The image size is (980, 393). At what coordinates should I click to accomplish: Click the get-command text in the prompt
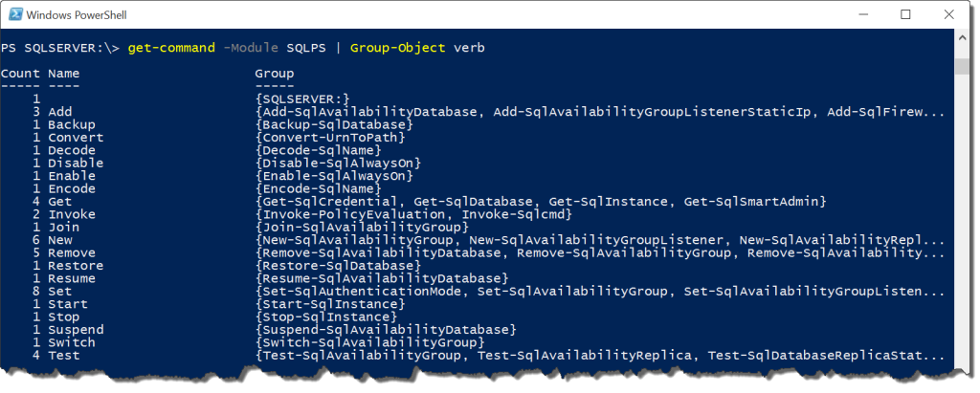click(x=171, y=48)
